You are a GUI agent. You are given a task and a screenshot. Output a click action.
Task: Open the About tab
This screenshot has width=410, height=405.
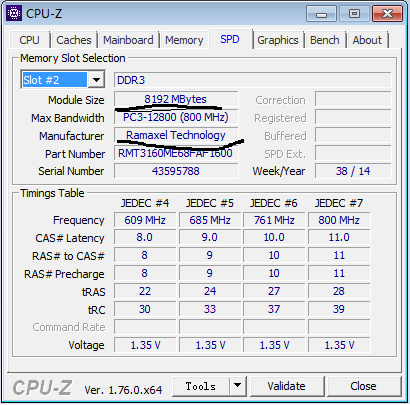click(367, 40)
